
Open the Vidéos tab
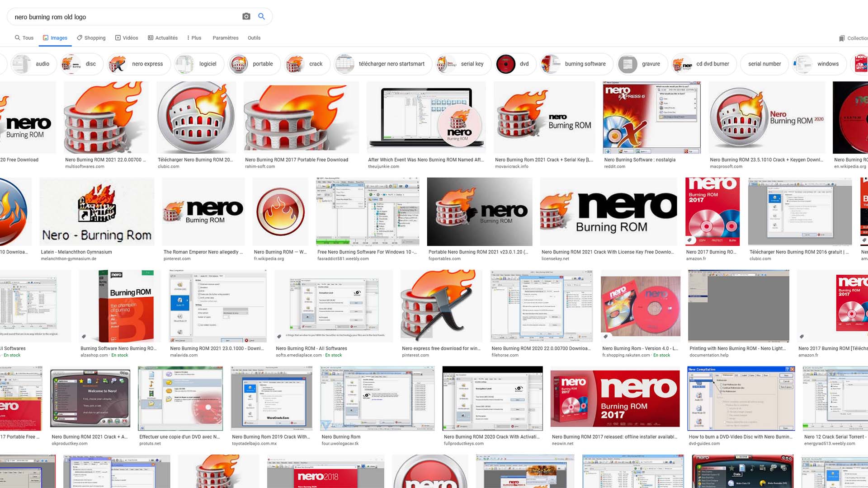(127, 38)
